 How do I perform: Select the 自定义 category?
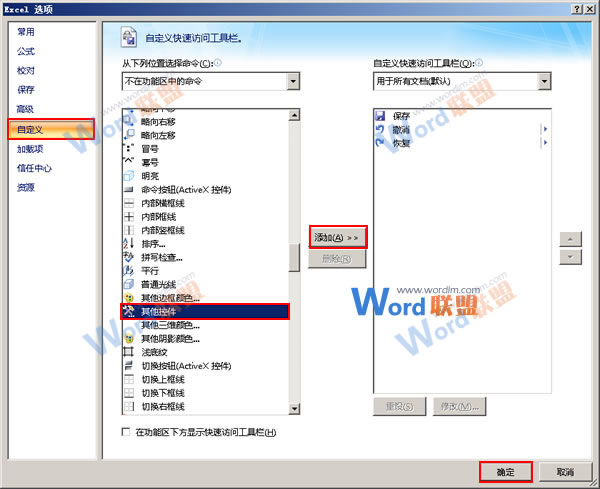(51, 129)
